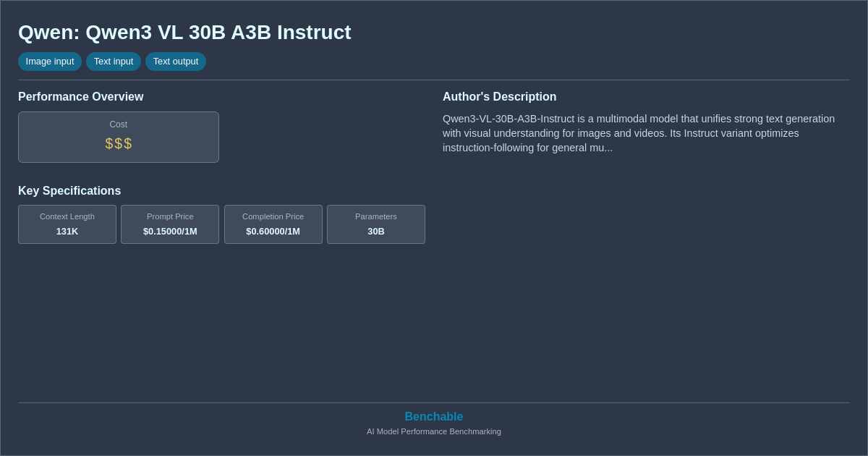Click the AI Model Performance Benchmarking tagline

(x=433, y=431)
